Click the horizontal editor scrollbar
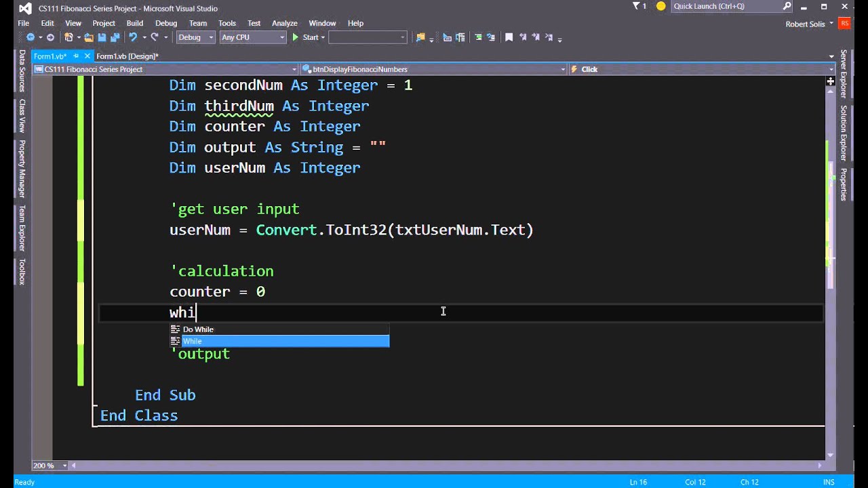Screen dimensions: 868x488 tap(448, 466)
